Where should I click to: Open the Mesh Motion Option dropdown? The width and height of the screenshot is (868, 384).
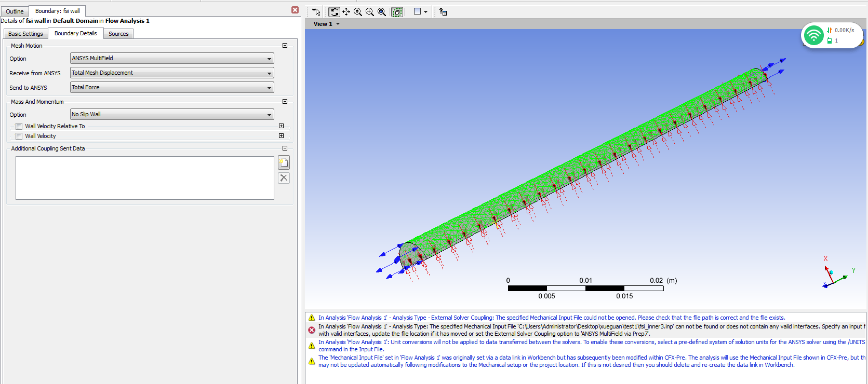172,59
